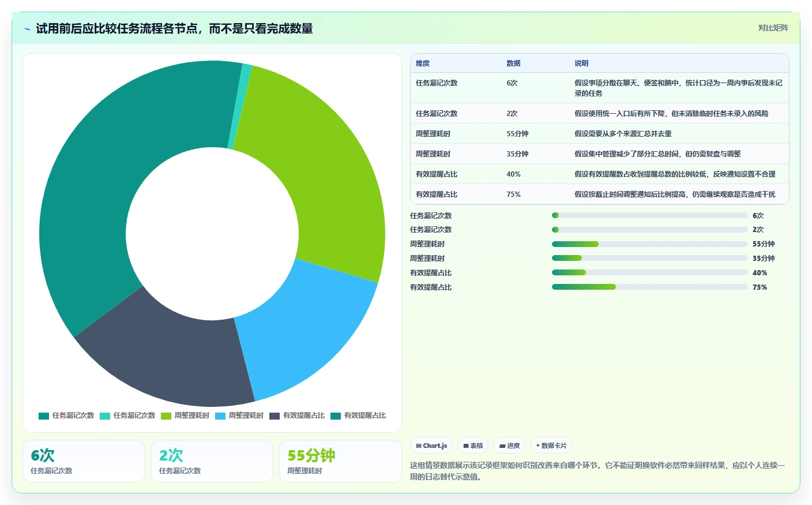Click the description starting 假设使用统一入口后
The image size is (812, 505).
671,114
